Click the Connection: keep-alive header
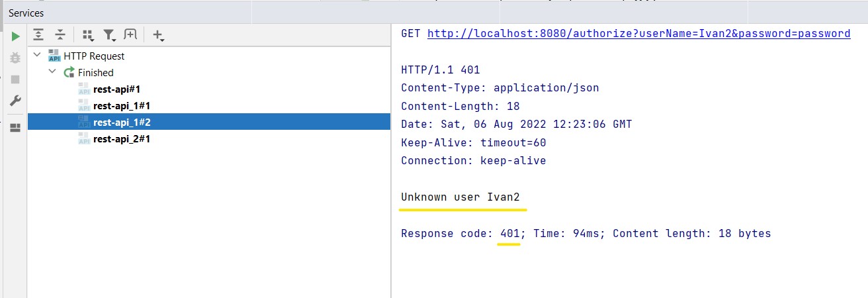 (474, 160)
